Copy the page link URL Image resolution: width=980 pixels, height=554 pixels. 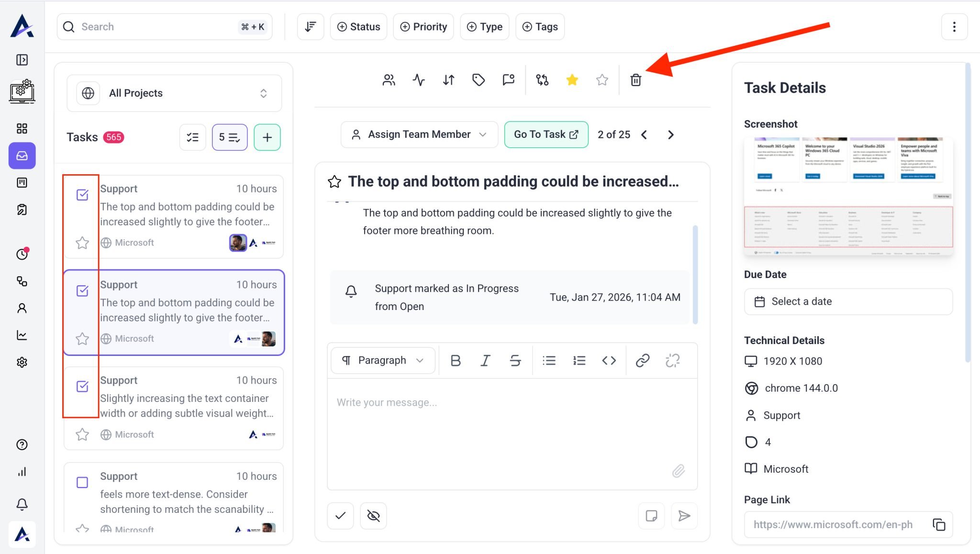tap(939, 524)
